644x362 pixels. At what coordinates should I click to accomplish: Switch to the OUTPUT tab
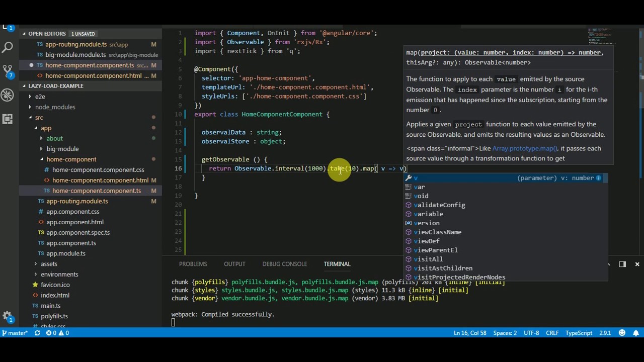[234, 264]
